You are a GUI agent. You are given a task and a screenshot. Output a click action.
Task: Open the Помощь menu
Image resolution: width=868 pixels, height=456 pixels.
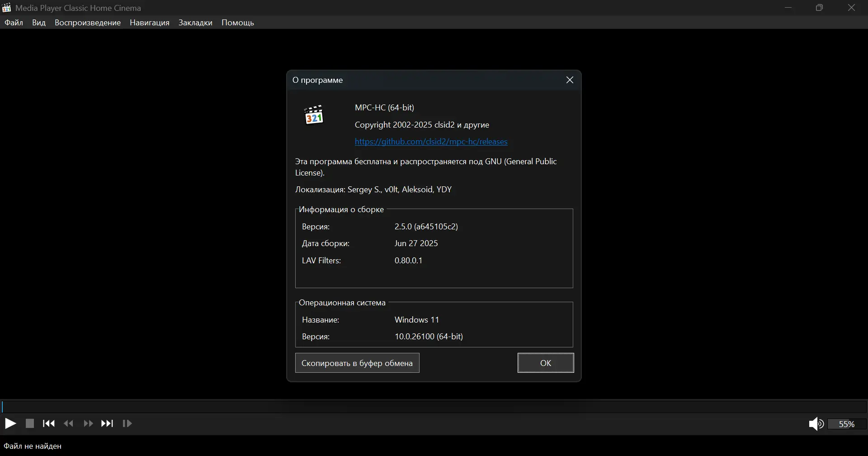click(238, 23)
